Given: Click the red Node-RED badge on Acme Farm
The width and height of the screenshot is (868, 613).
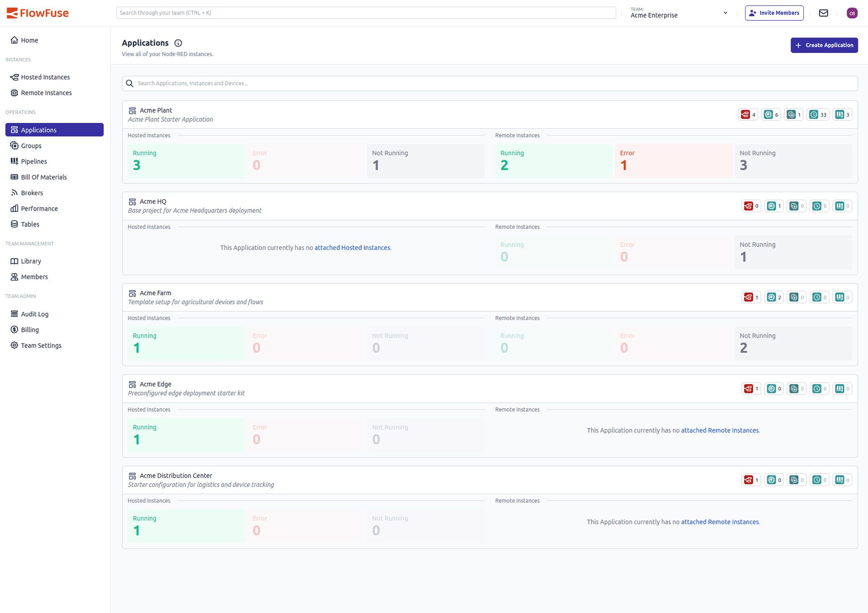Looking at the screenshot, I should point(750,297).
